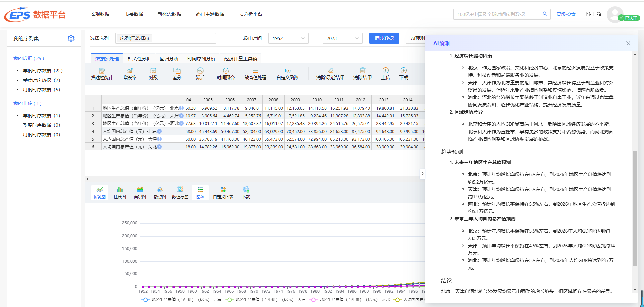644x307 pixels.
Task: Apply the 滞后 lag tool
Action: point(200,73)
